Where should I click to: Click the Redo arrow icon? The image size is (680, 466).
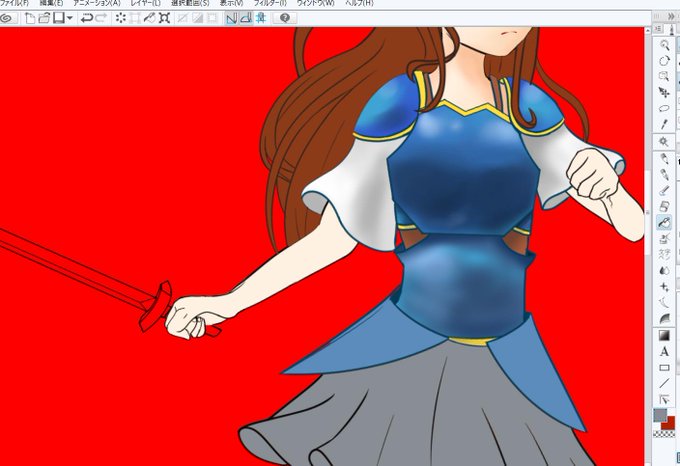tap(101, 18)
